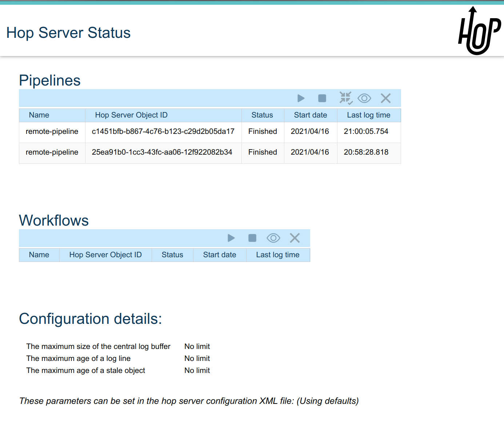Select the second remote-pipeline row name

[52, 152]
